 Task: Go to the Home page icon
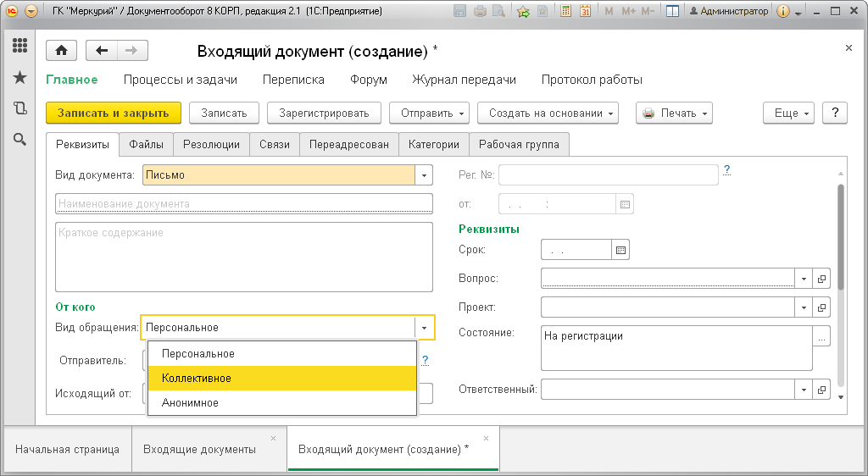(61, 51)
